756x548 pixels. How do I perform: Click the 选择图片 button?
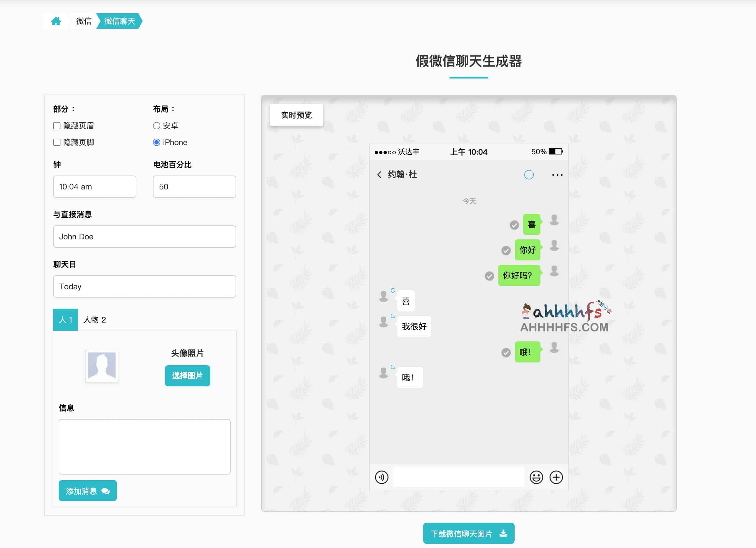(x=187, y=376)
